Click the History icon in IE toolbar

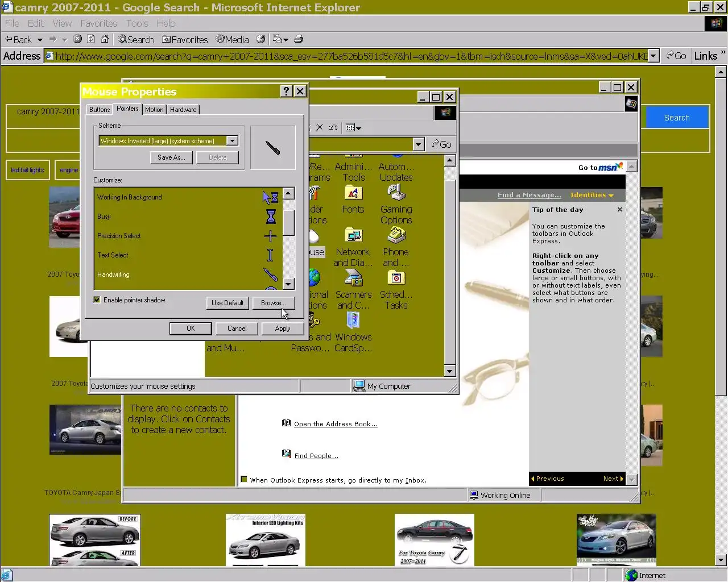pos(260,39)
